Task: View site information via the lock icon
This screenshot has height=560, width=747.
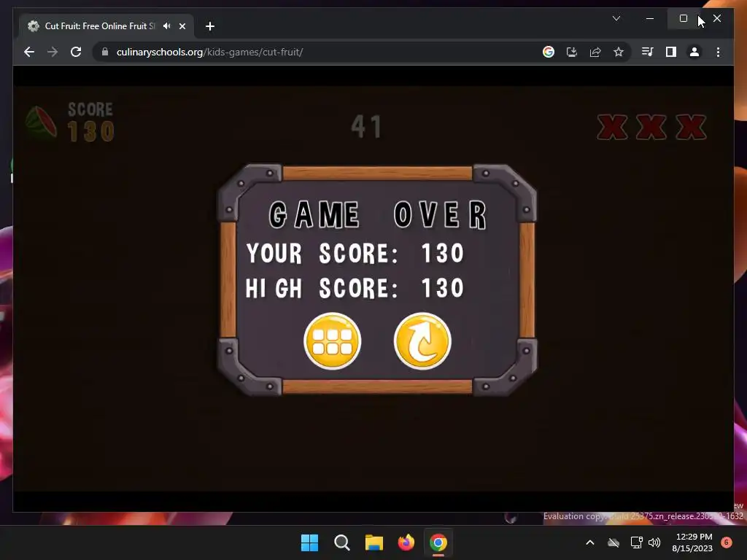Action: tap(105, 52)
